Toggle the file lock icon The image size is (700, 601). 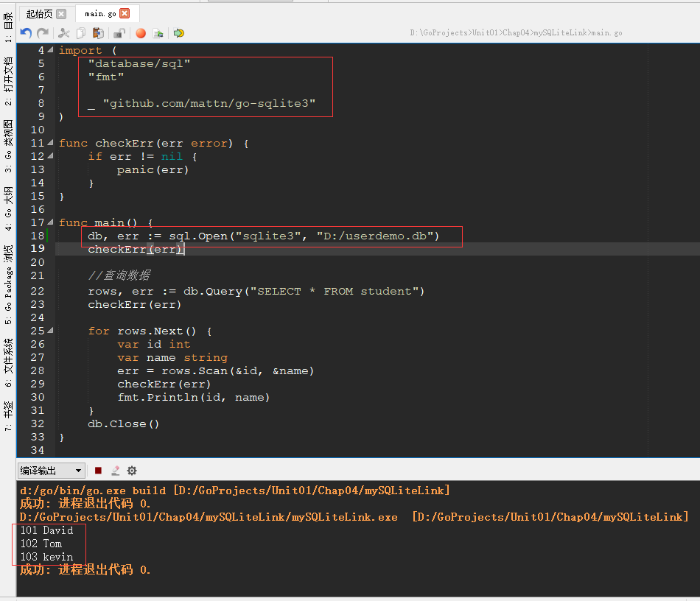tap(120, 33)
